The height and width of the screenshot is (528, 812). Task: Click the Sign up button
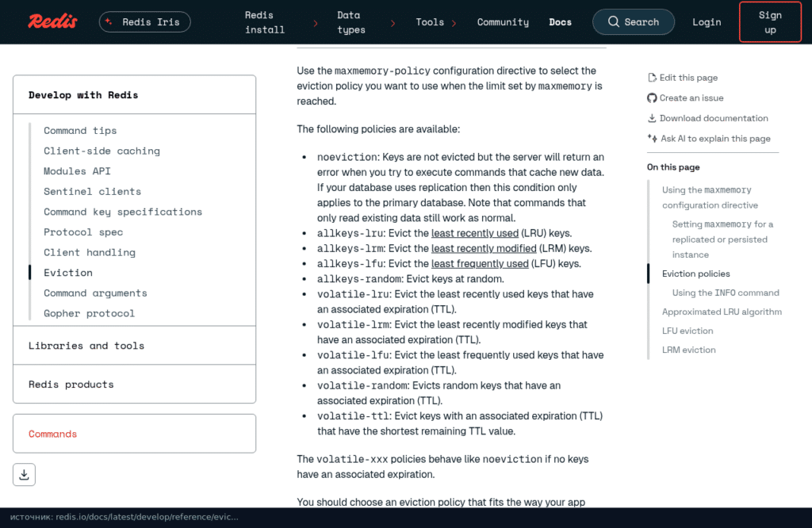pos(770,22)
